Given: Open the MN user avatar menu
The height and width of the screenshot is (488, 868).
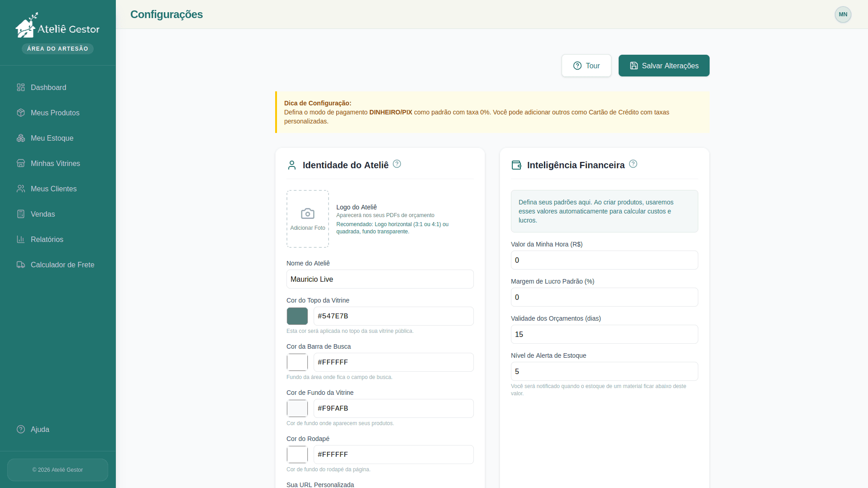Looking at the screenshot, I should 843,14.
